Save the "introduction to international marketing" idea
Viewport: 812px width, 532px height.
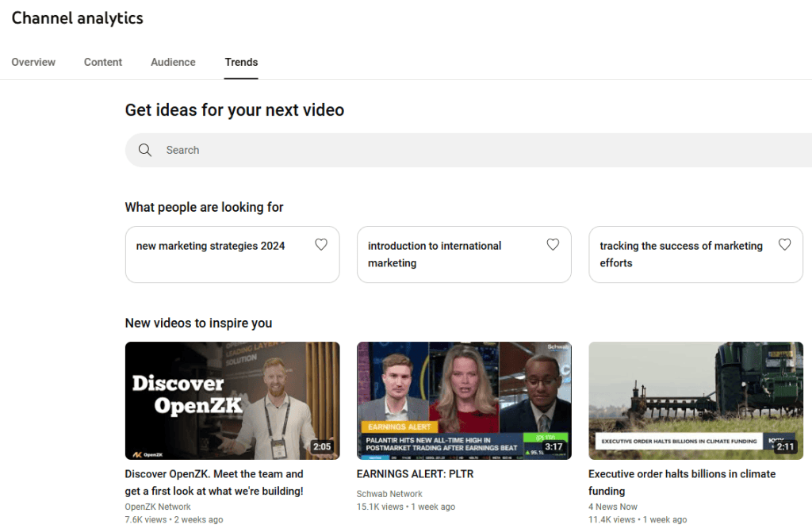point(553,245)
